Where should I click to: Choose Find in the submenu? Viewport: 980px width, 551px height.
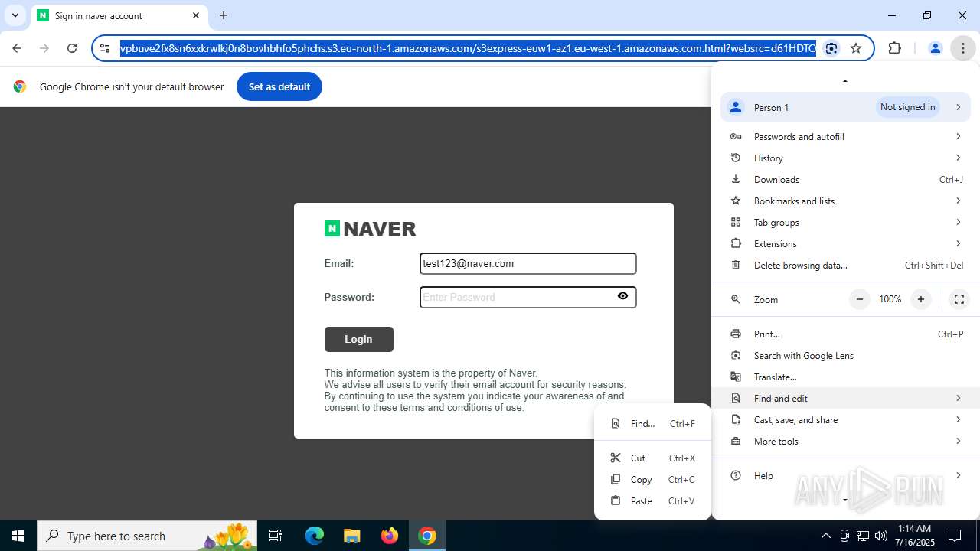(x=652, y=423)
